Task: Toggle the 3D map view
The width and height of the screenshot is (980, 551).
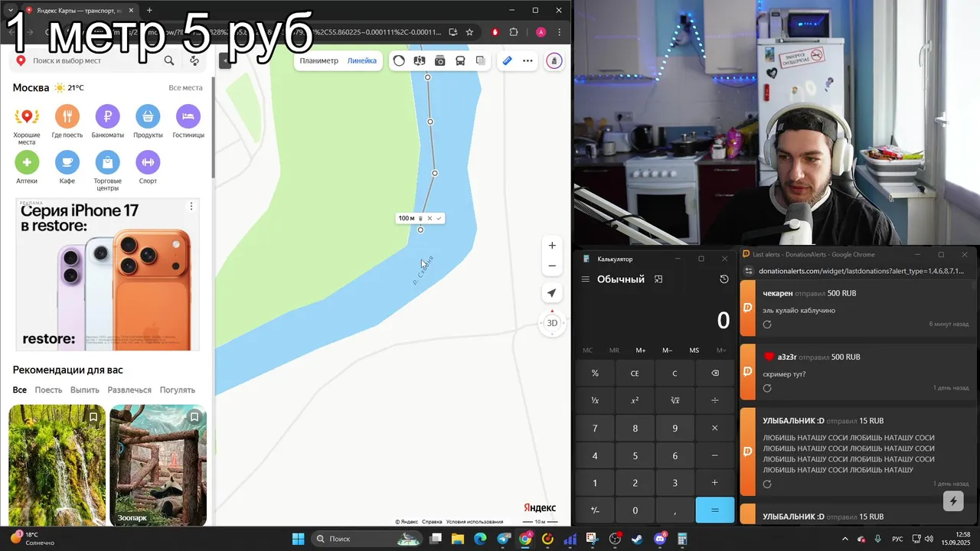Action: [552, 323]
